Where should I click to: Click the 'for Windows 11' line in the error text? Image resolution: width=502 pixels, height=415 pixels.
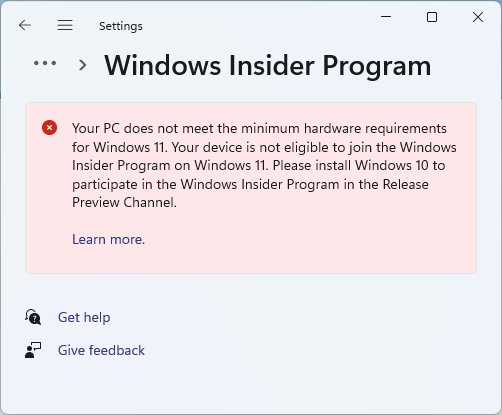coord(264,147)
